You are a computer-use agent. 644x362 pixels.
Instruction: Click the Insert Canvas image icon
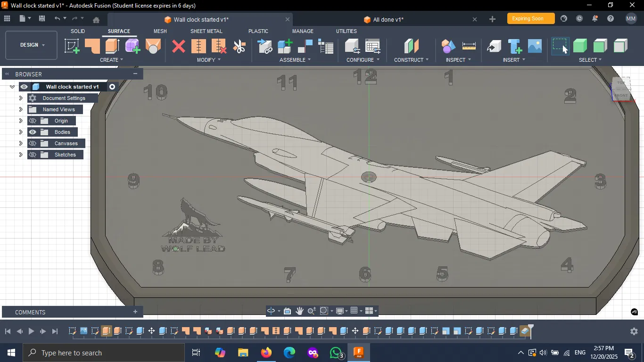click(535, 46)
